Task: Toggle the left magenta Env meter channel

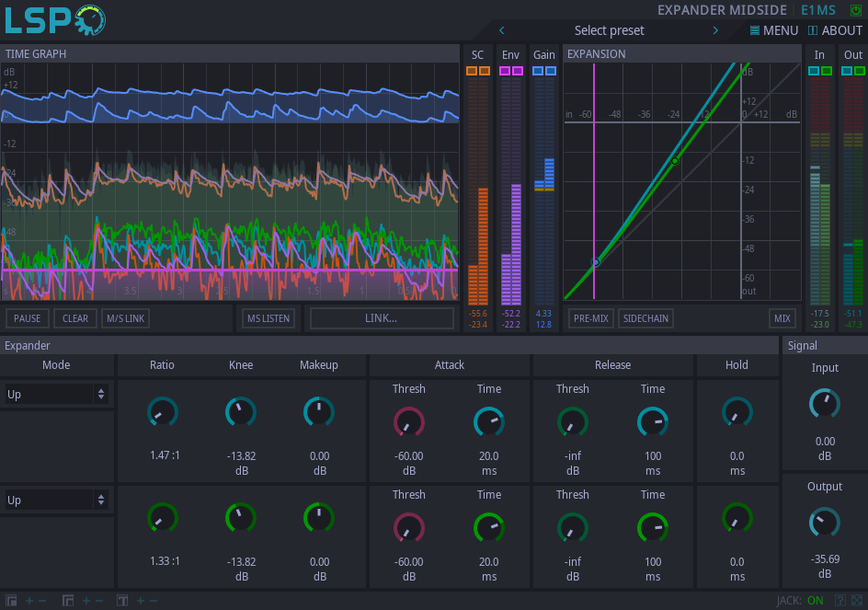Action: click(505, 71)
